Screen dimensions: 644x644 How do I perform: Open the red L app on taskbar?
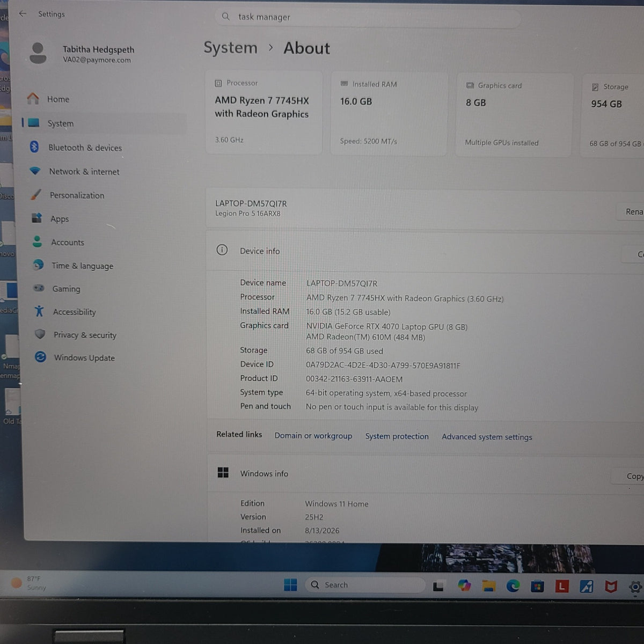[x=562, y=587]
